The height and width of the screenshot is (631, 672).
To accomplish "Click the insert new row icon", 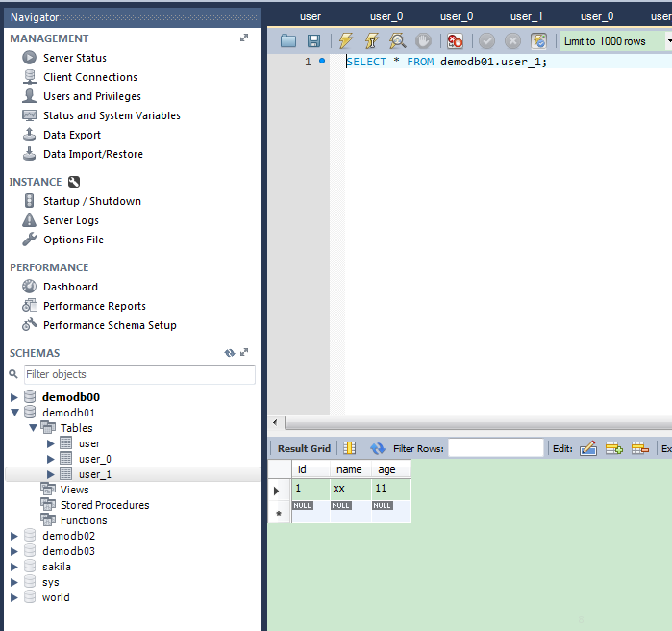I will tap(613, 448).
